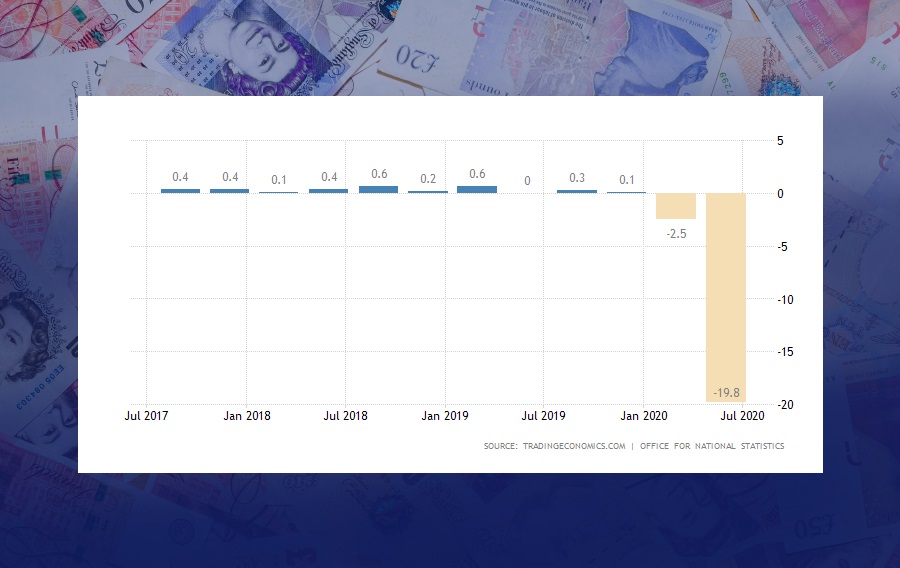Click the 0.3 value label
The image size is (900, 568).
click(577, 178)
